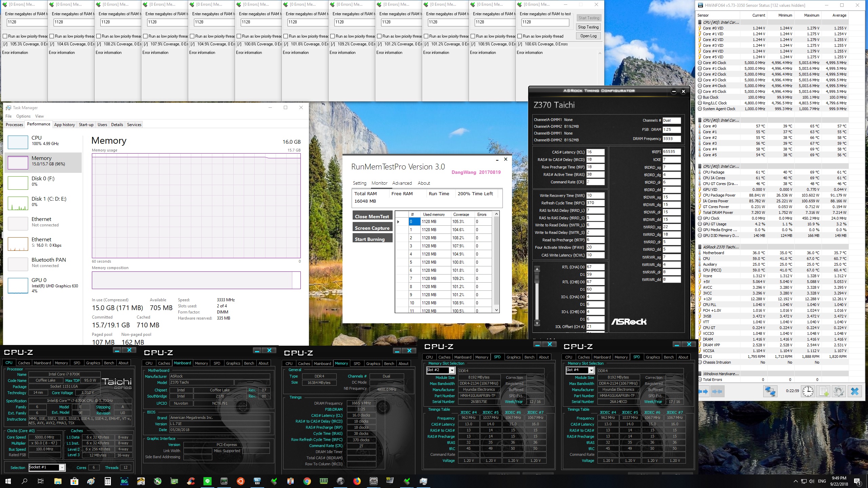Image resolution: width=868 pixels, height=488 pixels.
Task: Click HWiNFO blue X close-sensors icon
Action: tap(855, 391)
